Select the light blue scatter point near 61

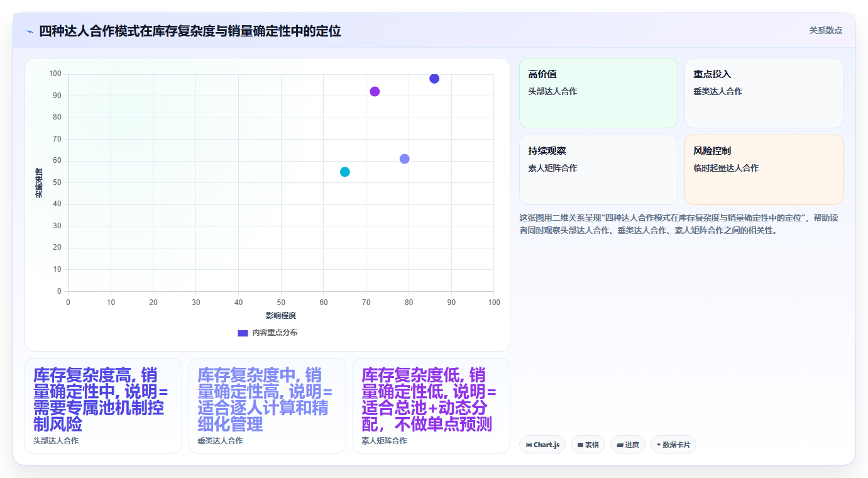coord(404,159)
